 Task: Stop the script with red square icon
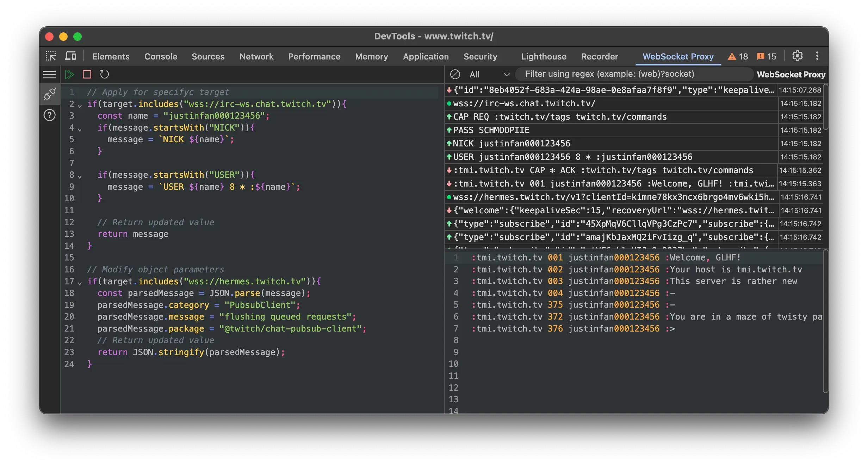click(x=87, y=74)
